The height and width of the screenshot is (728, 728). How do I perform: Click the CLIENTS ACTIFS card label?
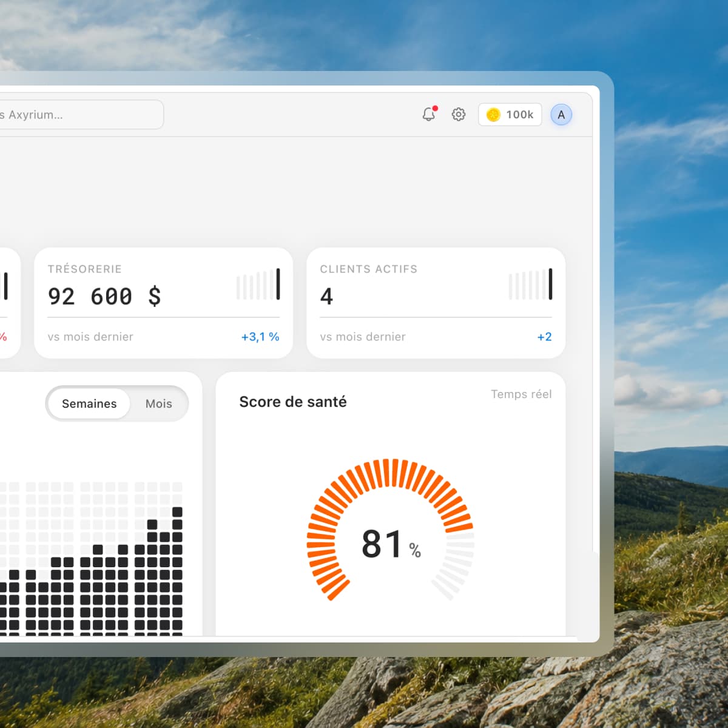point(369,269)
